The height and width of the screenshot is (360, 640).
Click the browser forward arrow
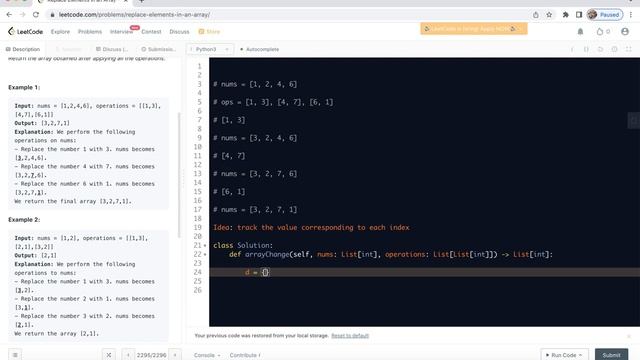(x=22, y=15)
